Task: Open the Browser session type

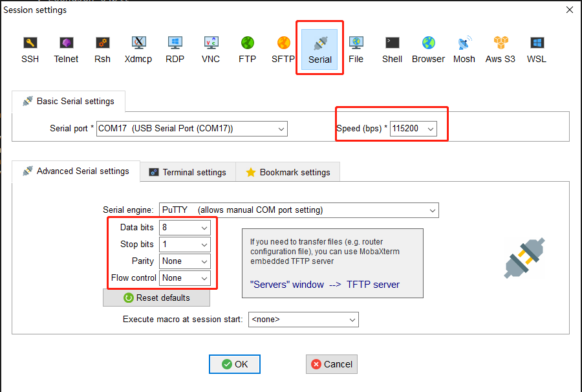Action: 428,50
